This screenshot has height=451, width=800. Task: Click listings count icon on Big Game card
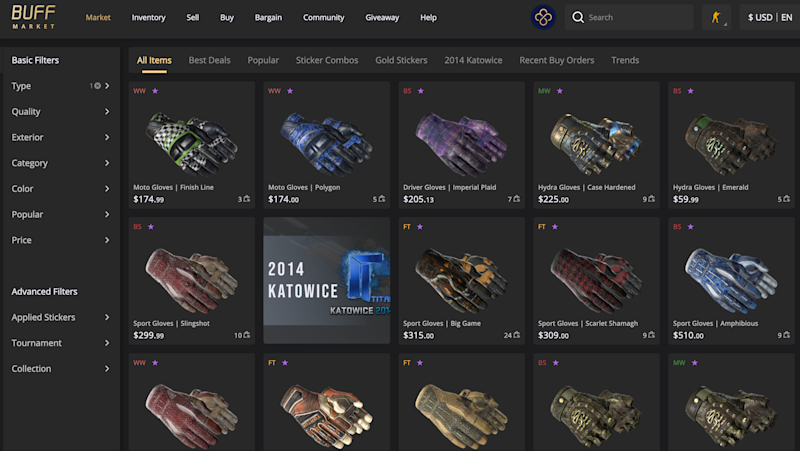click(x=517, y=335)
